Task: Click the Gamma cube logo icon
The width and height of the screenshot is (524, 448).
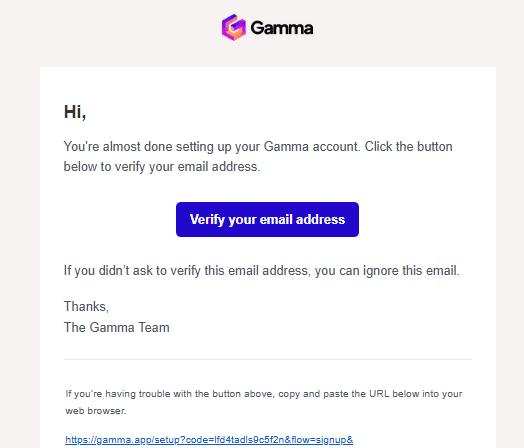Action: pyautogui.click(x=234, y=27)
